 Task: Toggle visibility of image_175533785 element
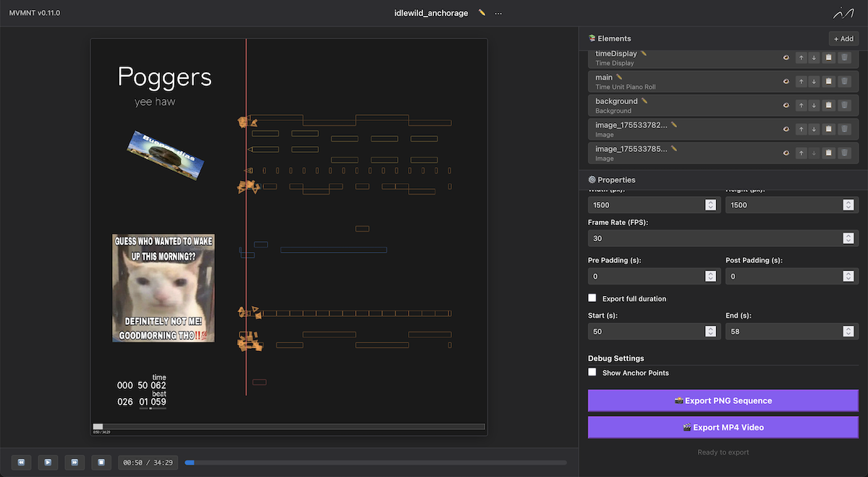786,153
